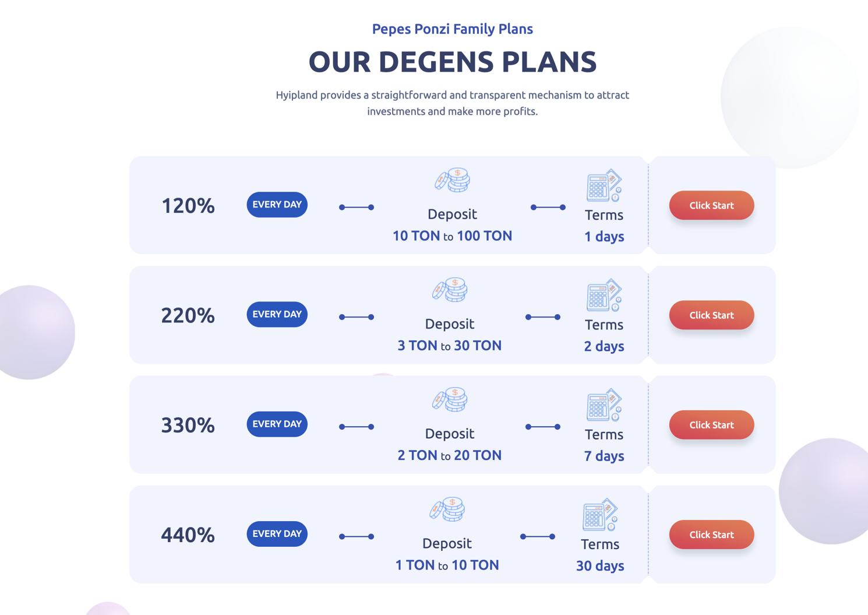Viewport: 868px width, 615px height.
Task: Click the Pepes Ponzi Family Plans subtitle
Action: point(453,29)
